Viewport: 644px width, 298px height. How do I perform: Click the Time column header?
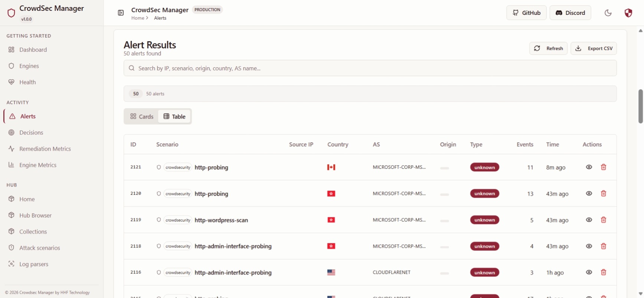(552, 145)
